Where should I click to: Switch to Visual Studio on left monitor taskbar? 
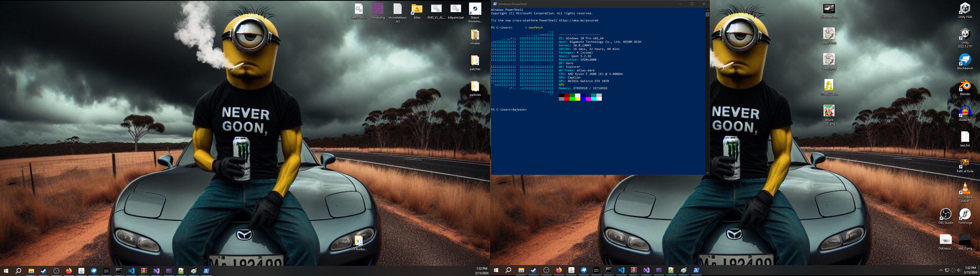coord(156,271)
